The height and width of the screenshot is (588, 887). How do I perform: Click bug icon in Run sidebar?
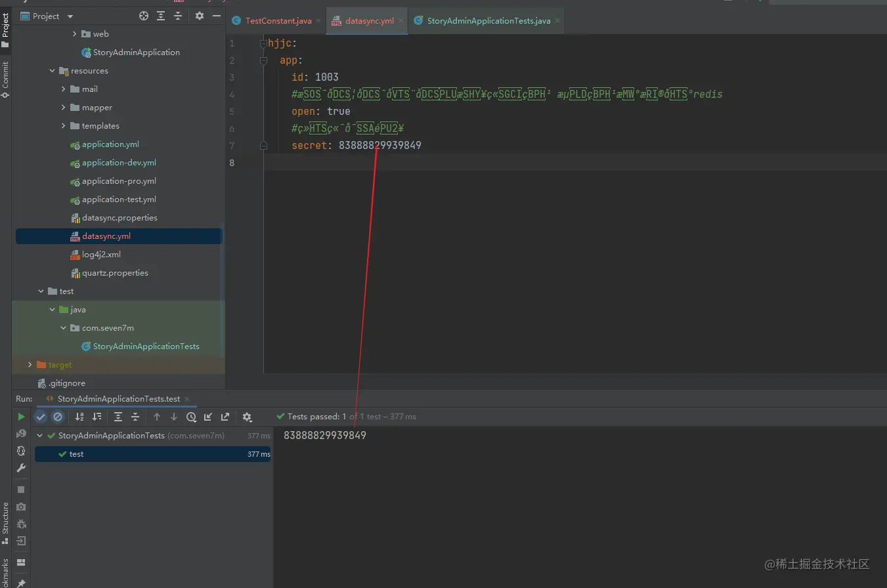click(21, 524)
